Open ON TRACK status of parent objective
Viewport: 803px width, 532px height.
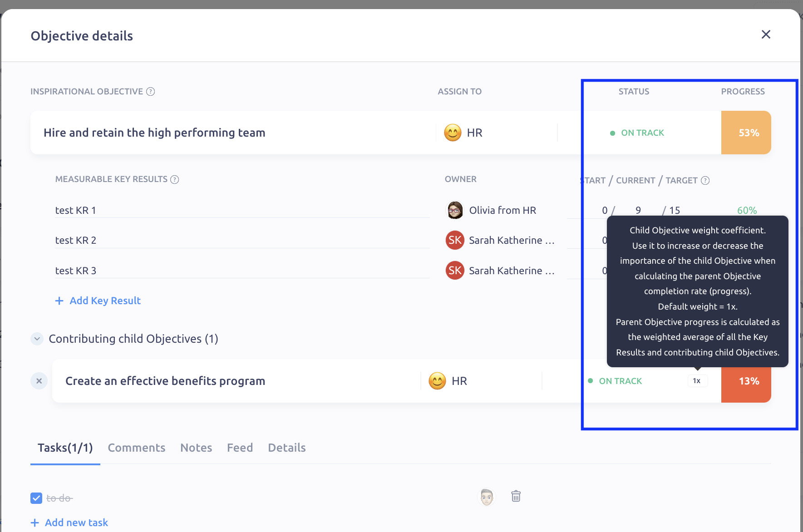tap(637, 133)
